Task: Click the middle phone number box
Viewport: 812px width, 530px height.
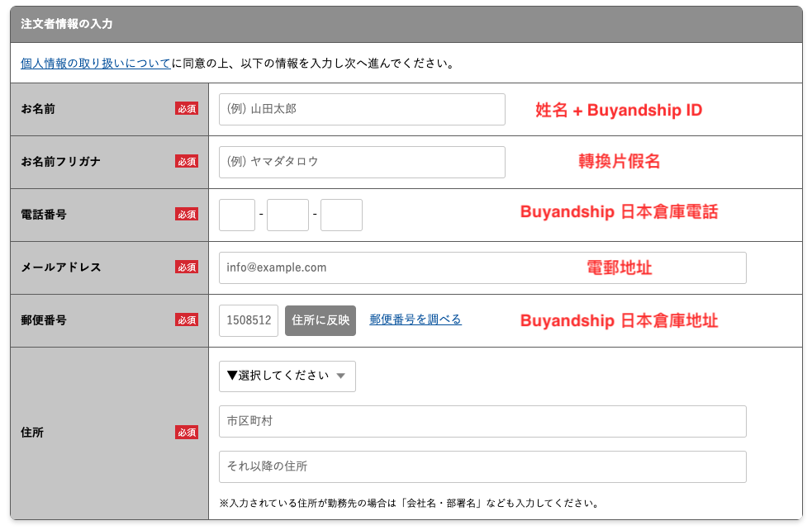Action: click(287, 215)
